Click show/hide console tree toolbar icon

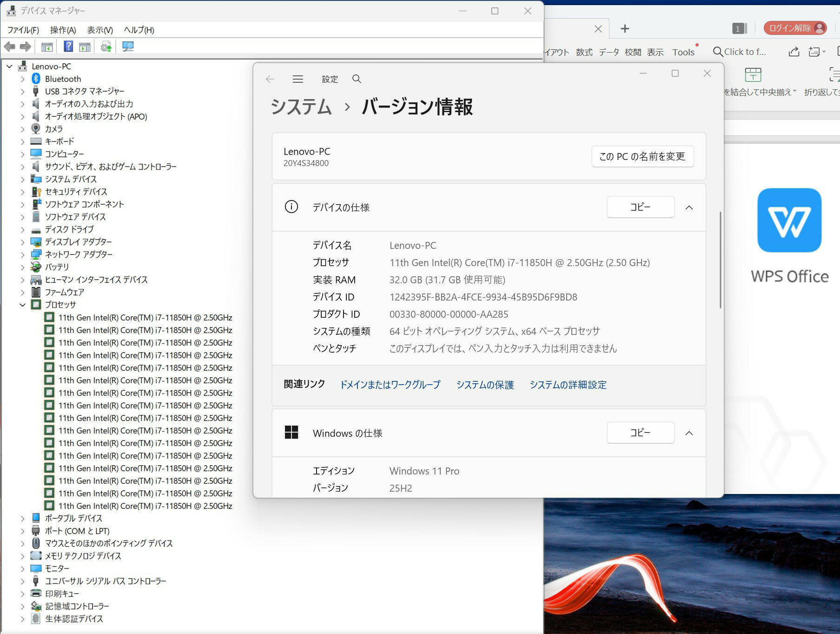[47, 47]
